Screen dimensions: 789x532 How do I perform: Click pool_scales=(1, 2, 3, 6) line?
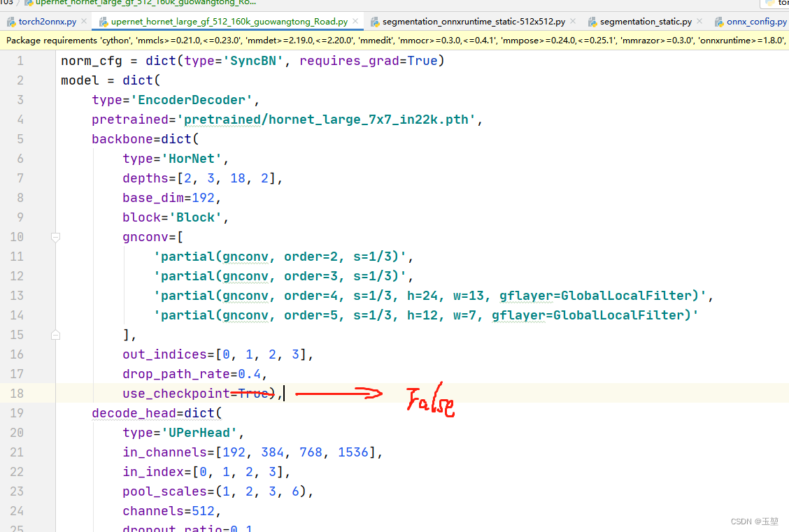(218, 491)
